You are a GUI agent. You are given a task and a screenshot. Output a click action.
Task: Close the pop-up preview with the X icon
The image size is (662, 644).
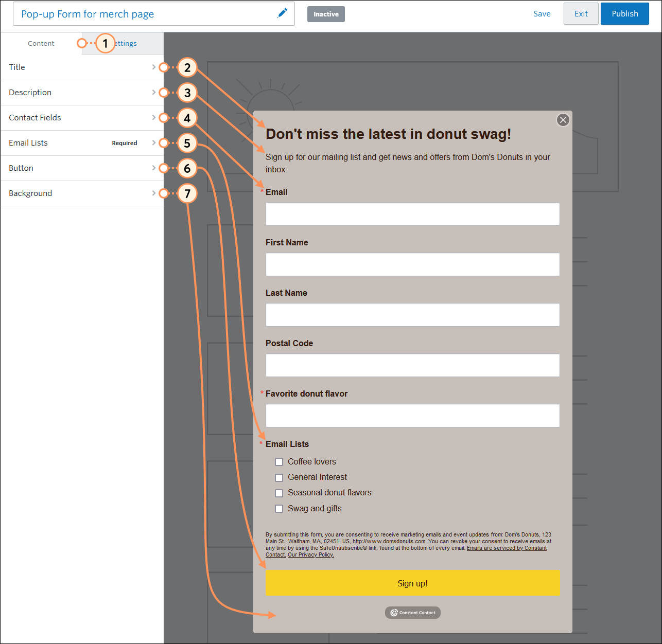pos(563,120)
